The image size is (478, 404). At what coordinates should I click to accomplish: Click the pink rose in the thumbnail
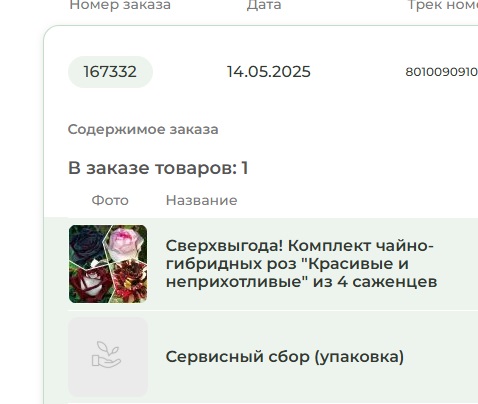tap(126, 243)
